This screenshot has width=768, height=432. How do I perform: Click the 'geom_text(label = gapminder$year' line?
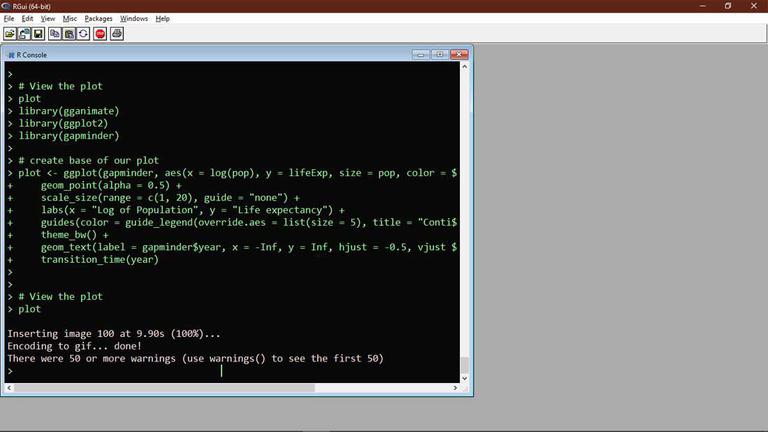[x=249, y=247]
